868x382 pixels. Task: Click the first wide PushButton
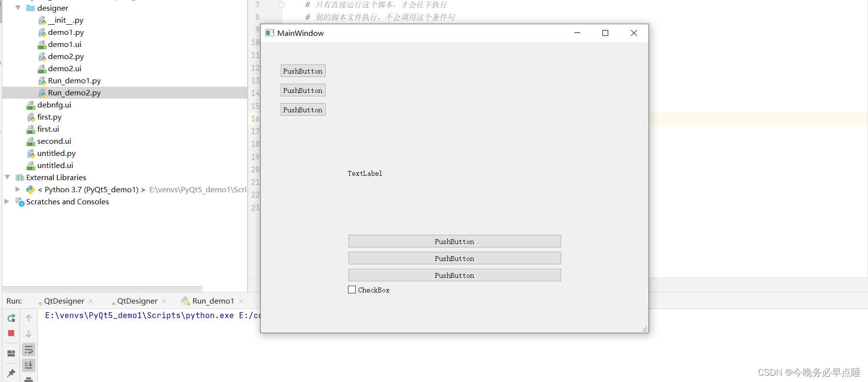click(455, 242)
